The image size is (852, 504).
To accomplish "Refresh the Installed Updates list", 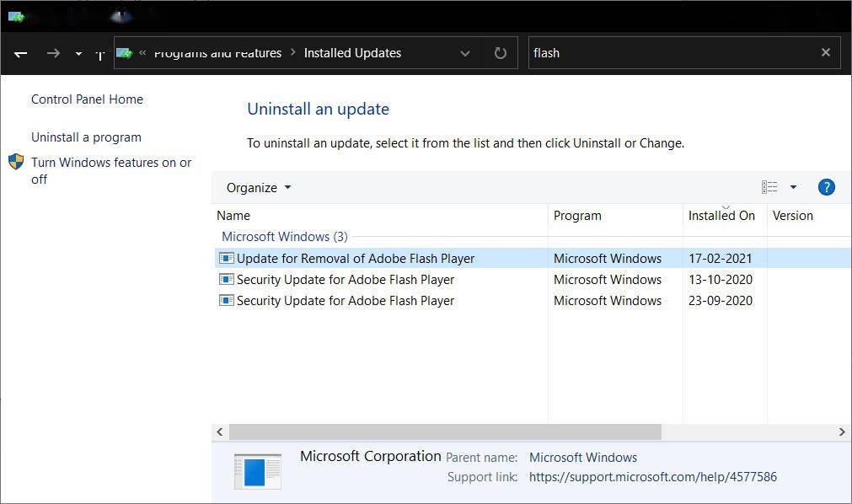I will tap(501, 53).
